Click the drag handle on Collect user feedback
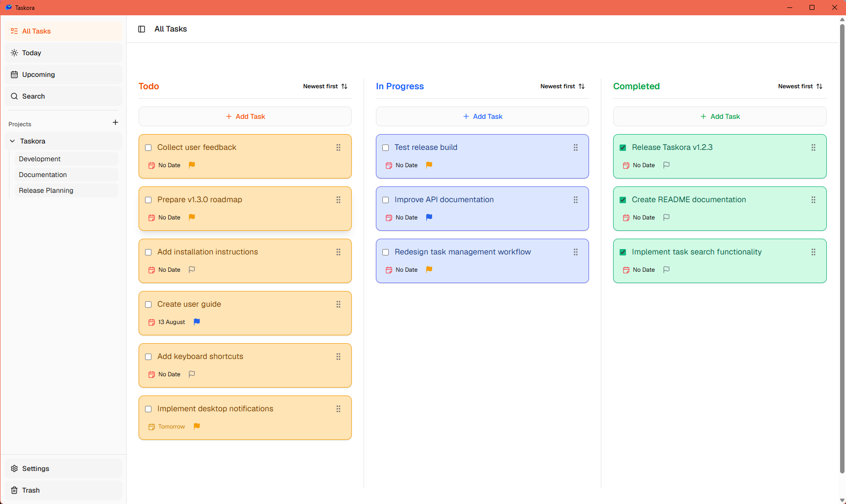Image resolution: width=846 pixels, height=504 pixels. click(338, 147)
